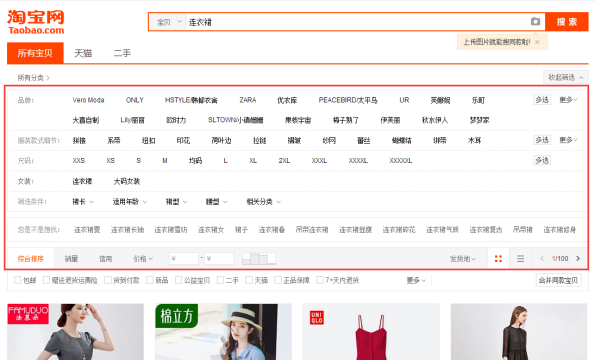
Task: Select the 印花 style detail
Action: pos(183,141)
